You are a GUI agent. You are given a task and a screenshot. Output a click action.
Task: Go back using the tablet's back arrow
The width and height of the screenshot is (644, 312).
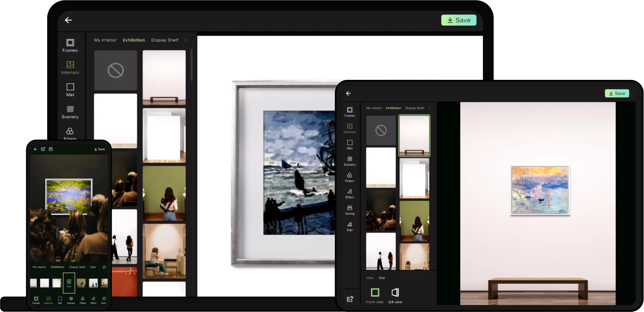click(349, 93)
